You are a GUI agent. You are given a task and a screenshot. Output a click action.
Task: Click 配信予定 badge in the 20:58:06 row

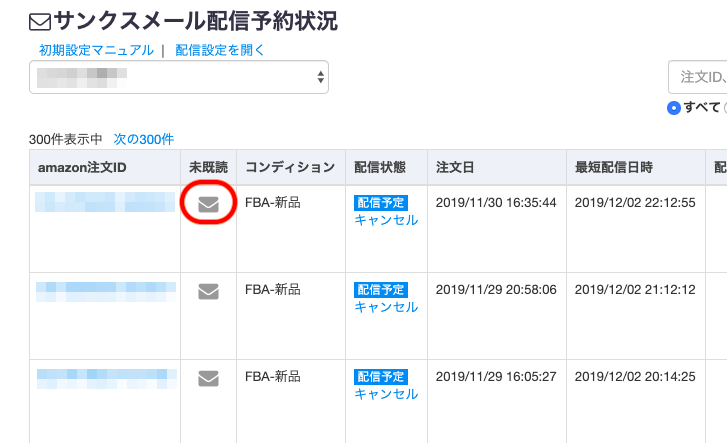tap(381, 290)
